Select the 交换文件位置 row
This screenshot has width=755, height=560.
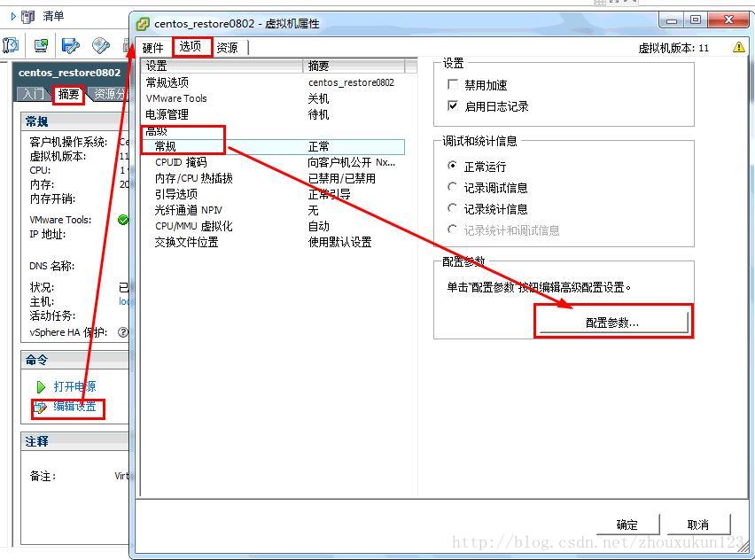(x=273, y=242)
